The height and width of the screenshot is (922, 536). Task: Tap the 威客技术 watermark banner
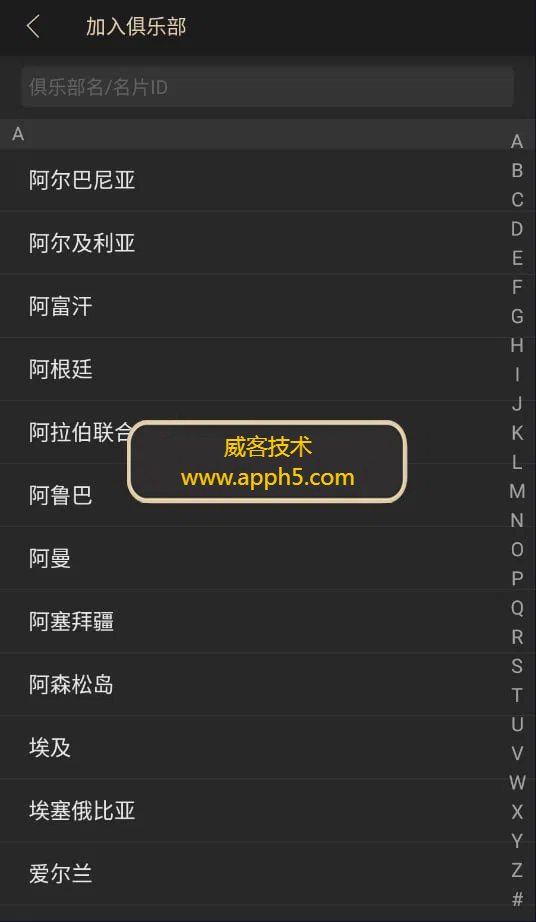267,462
